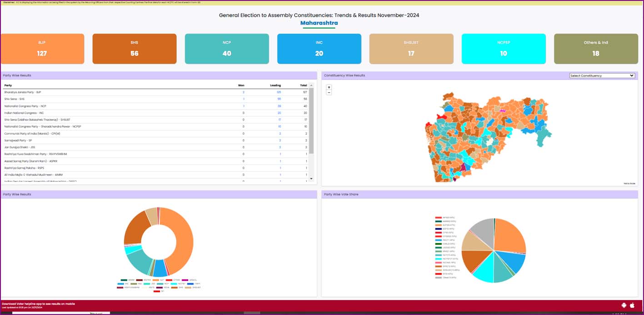Screen dimensions: 644x315
Task: Open the INC 20 seats card
Action: click(x=319, y=49)
